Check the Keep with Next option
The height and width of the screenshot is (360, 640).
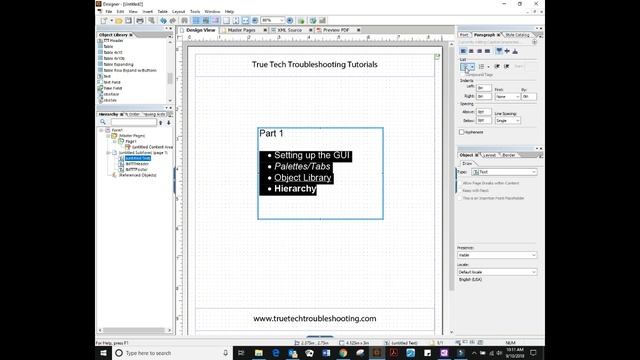[460, 191]
